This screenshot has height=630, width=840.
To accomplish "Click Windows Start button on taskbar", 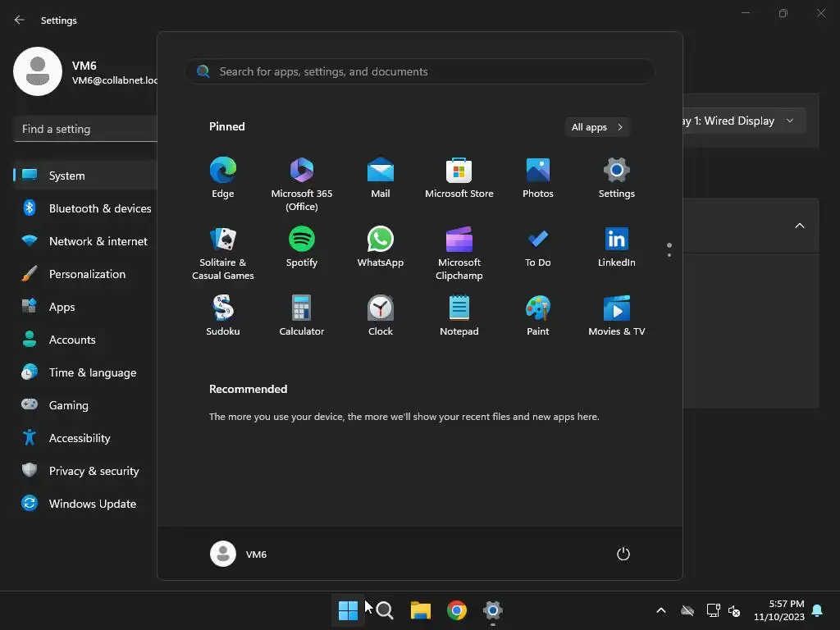I will point(348,610).
